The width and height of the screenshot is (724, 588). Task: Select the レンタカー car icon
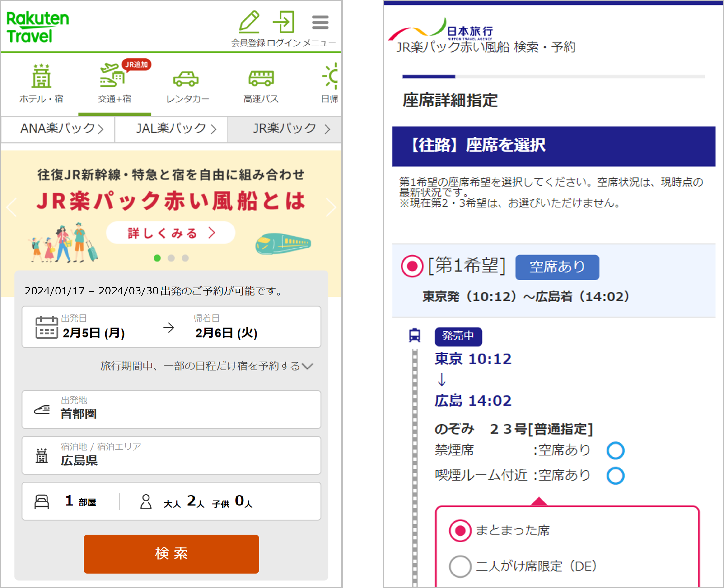[x=187, y=78]
